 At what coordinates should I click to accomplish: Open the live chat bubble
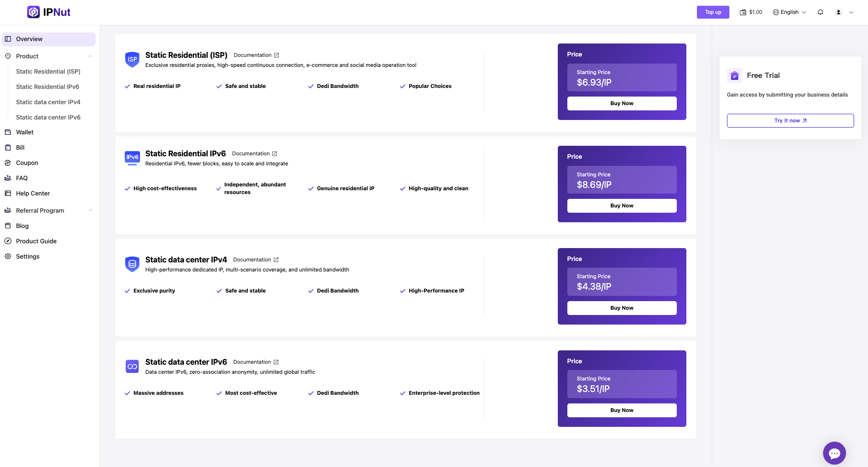tap(835, 453)
